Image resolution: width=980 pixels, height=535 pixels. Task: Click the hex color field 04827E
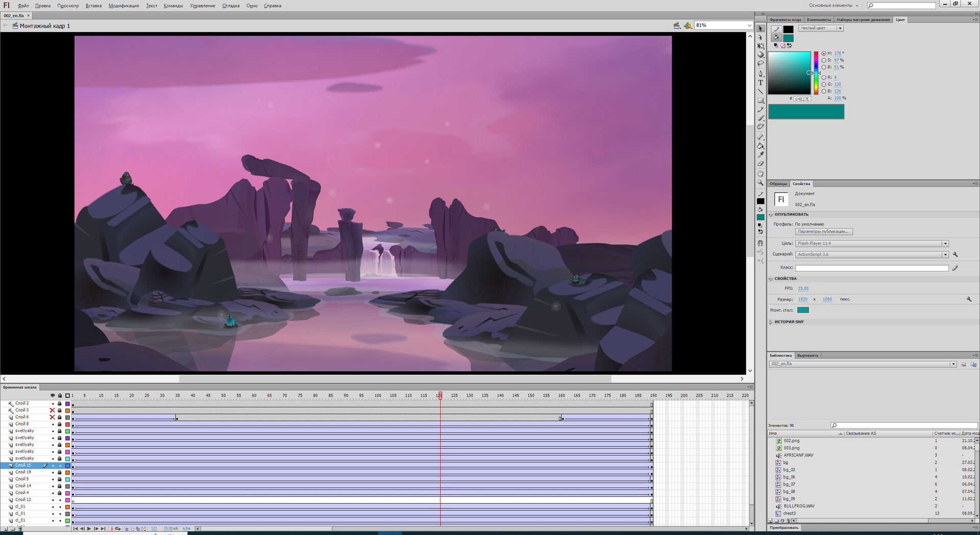coord(802,99)
